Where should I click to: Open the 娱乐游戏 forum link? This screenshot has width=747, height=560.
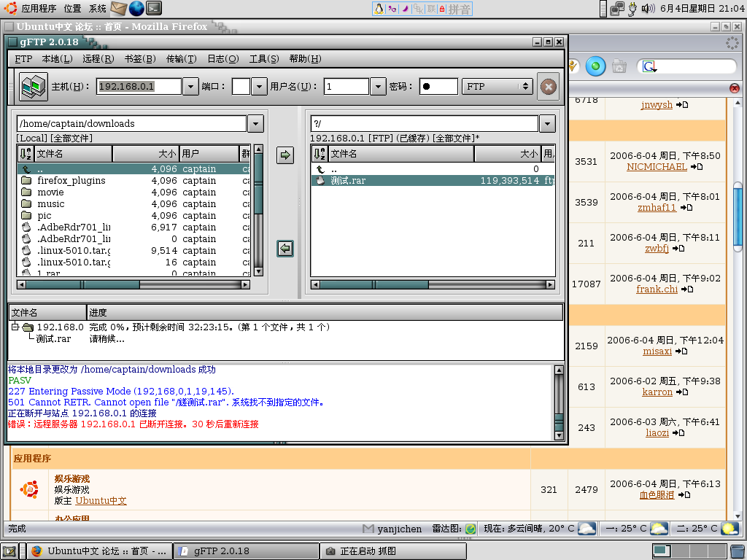pos(72,478)
